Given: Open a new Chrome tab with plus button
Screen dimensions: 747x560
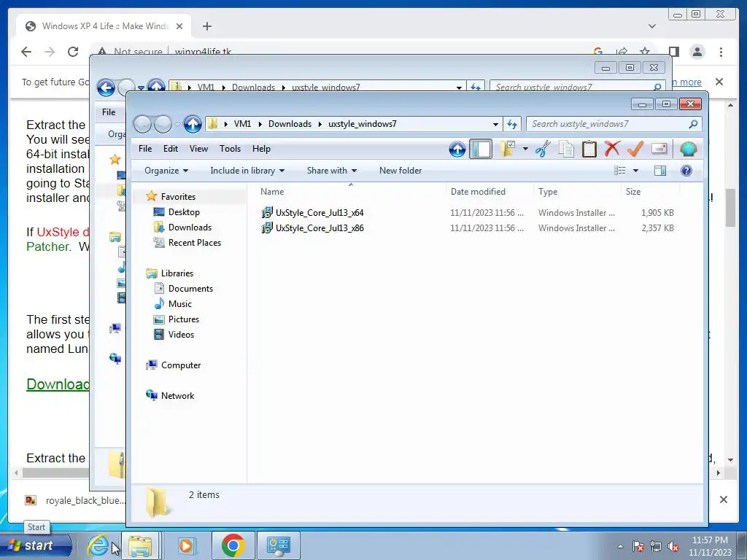Looking at the screenshot, I should point(206,26).
